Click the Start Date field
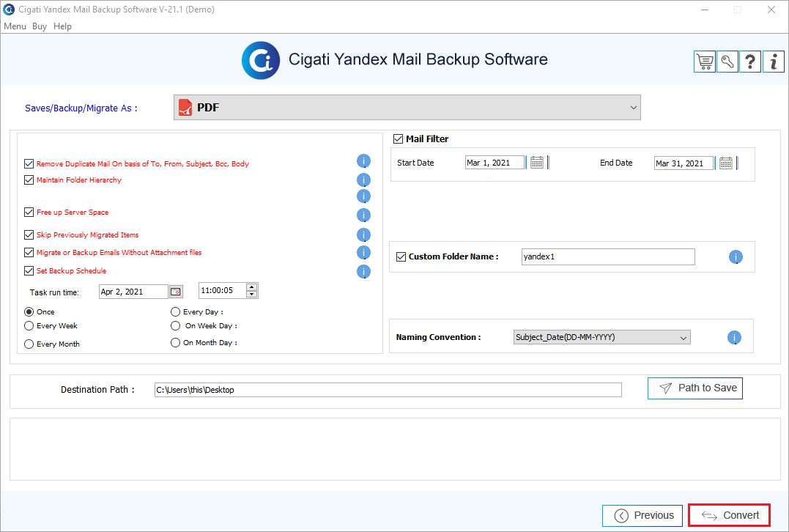The height and width of the screenshot is (532, 789). click(494, 163)
